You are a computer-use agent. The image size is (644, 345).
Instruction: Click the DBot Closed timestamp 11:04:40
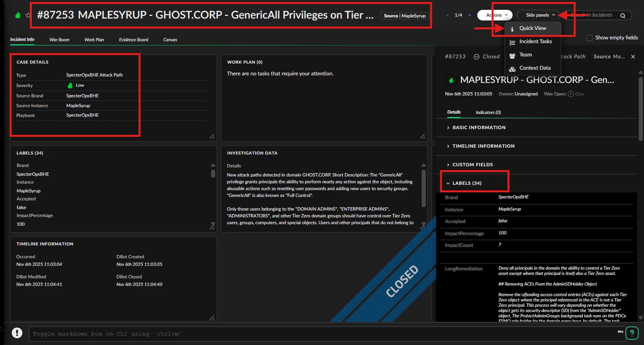point(139,284)
